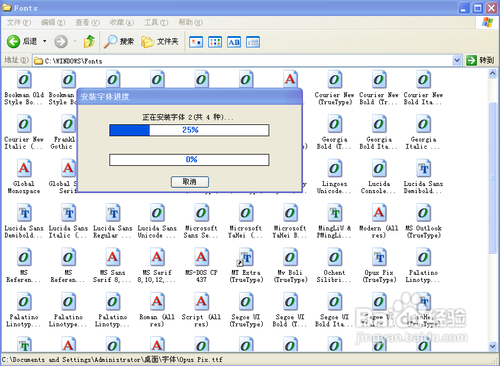
Task: Open the Search (搜索) tool
Action: pyautogui.click(x=119, y=42)
